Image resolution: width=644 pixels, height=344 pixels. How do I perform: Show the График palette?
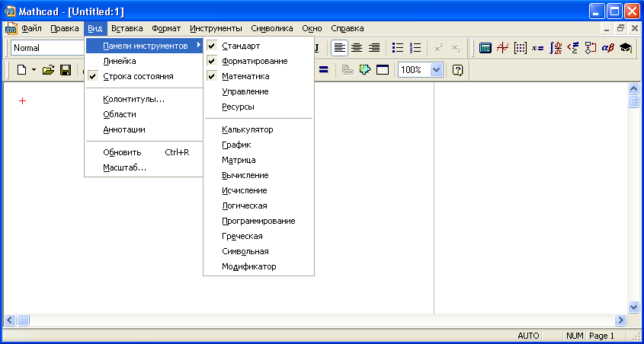point(259,145)
